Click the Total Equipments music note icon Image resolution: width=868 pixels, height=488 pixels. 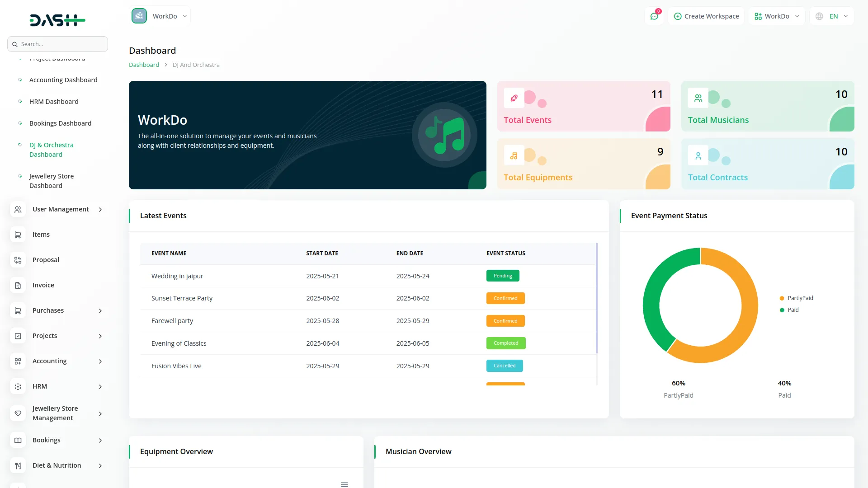coord(514,156)
